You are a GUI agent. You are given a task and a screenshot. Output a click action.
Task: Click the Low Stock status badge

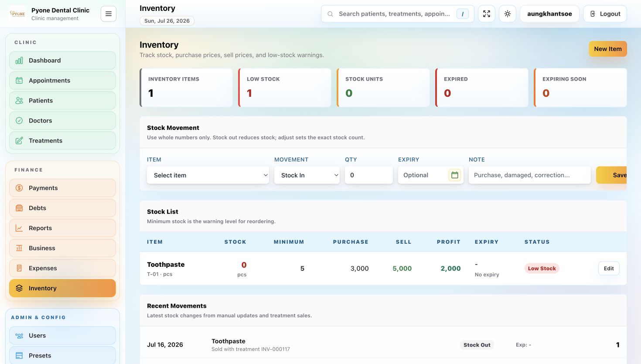tap(542, 269)
